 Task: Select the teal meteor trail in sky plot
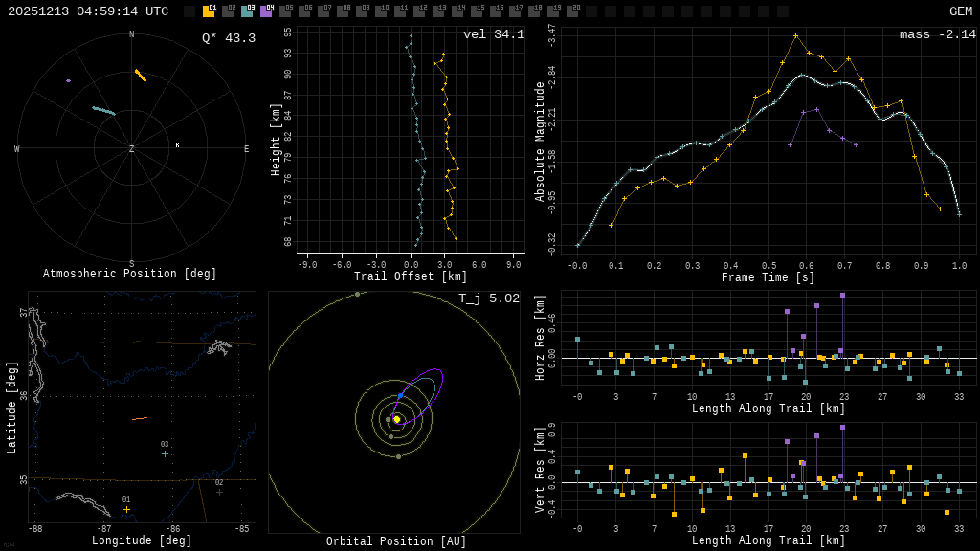tap(103, 111)
